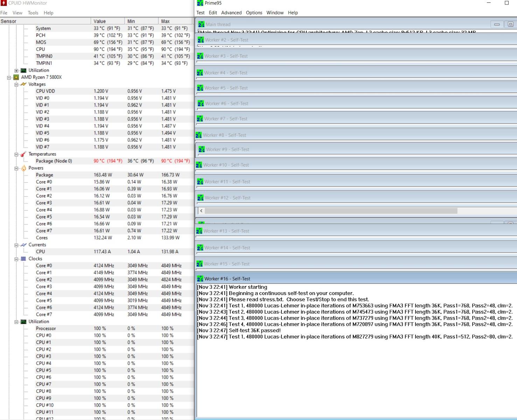Collapse the Powers section
The image size is (517, 420).
[16, 168]
